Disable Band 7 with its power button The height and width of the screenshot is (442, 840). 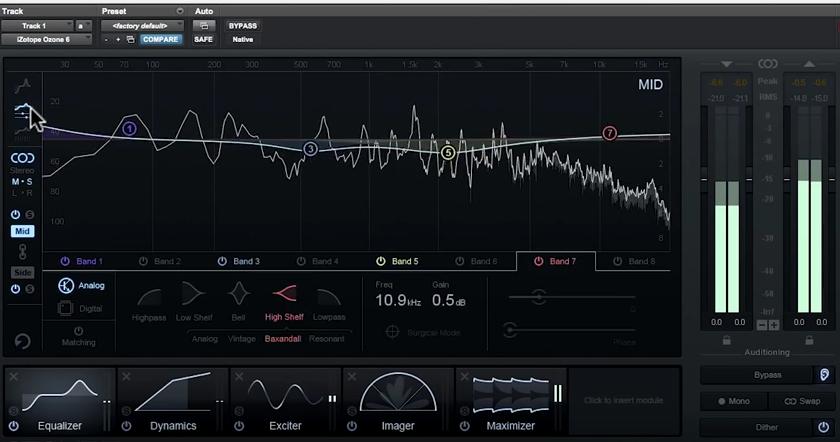538,262
